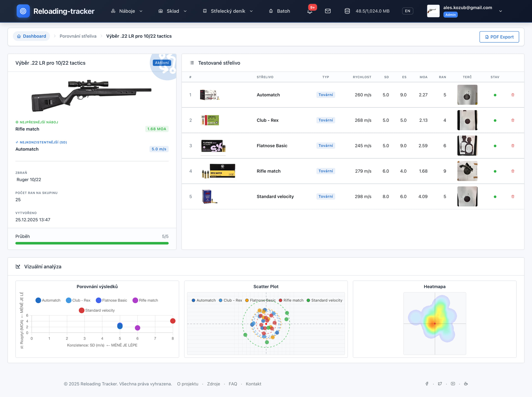The width and height of the screenshot is (532, 397).
Task: Open the YouTube footer icon
Action: (x=453, y=384)
